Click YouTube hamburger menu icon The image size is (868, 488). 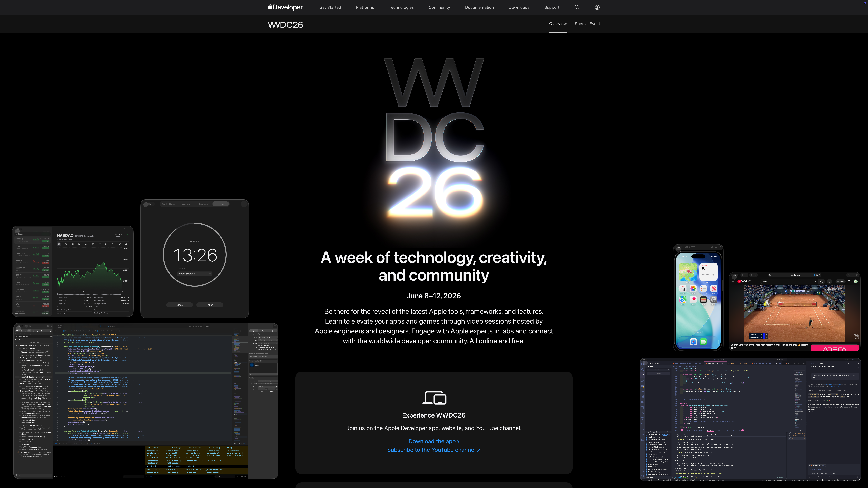(x=733, y=282)
